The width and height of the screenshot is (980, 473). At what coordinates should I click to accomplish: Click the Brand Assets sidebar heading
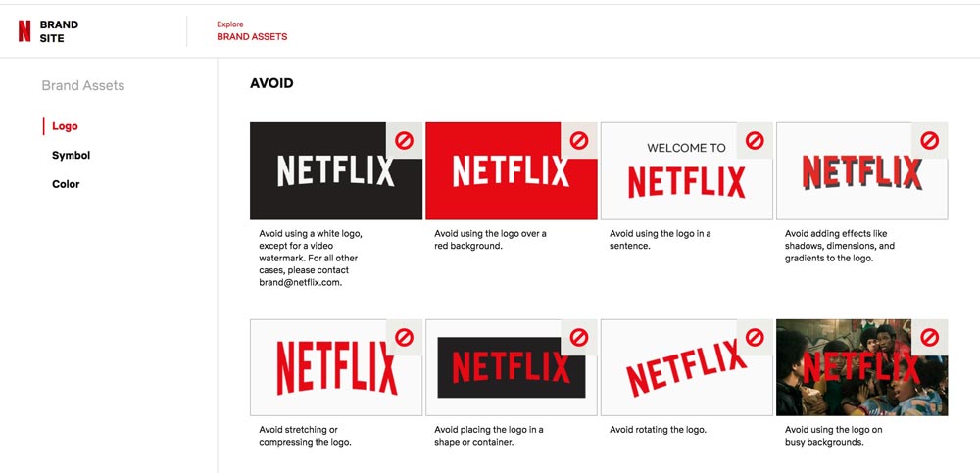point(83,85)
